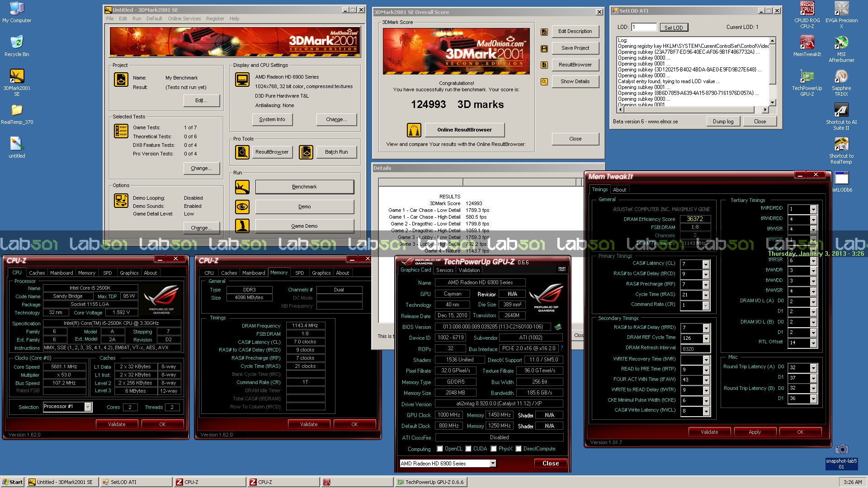This screenshot has height=488, width=868.
Task: Open the Run menu in 3DMark2001
Action: pos(137,19)
